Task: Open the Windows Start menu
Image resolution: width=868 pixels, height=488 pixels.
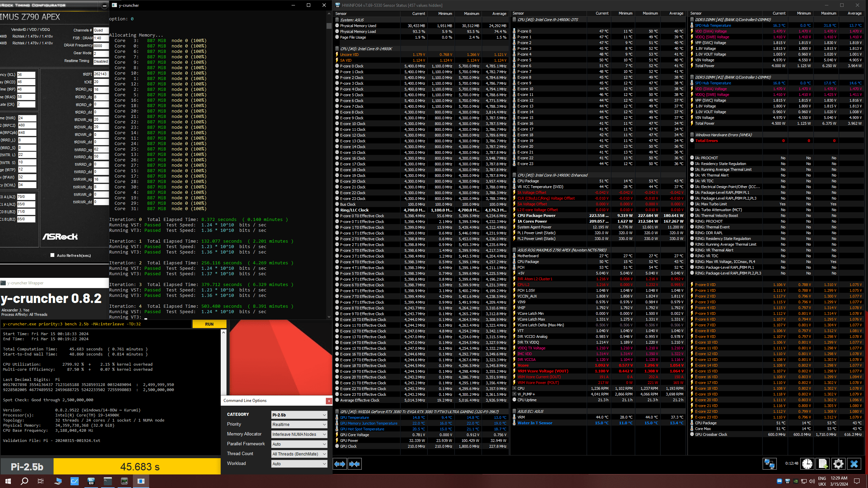Action: (x=8, y=481)
